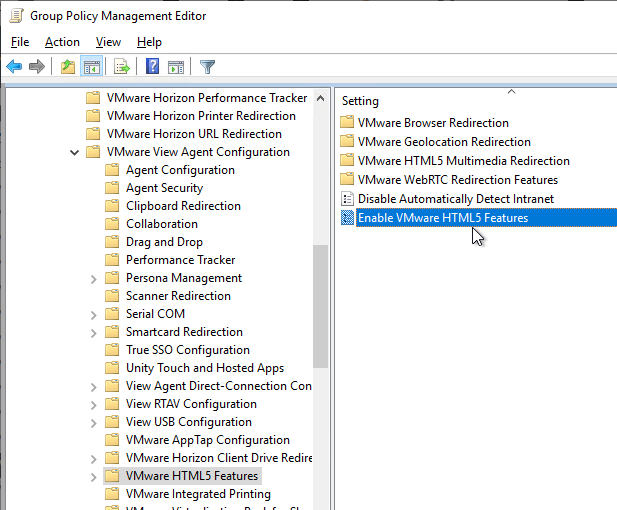Select VMware Integrated Printing in the tree

point(198,493)
